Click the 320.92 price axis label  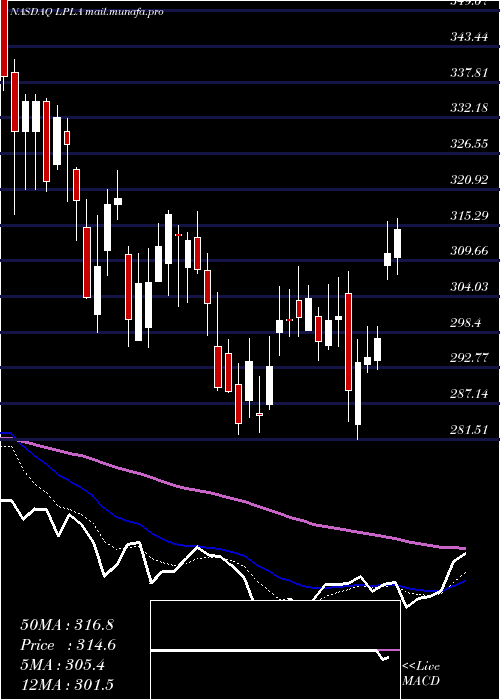coord(469,180)
